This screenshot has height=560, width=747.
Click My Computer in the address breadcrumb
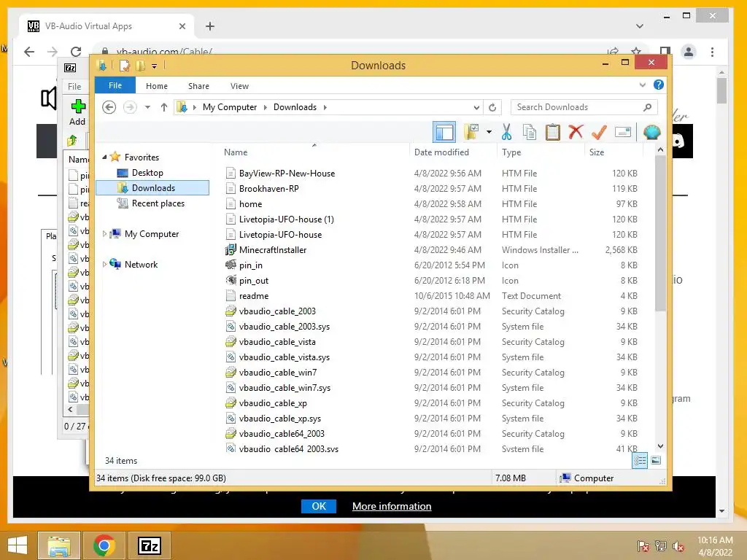tap(230, 107)
